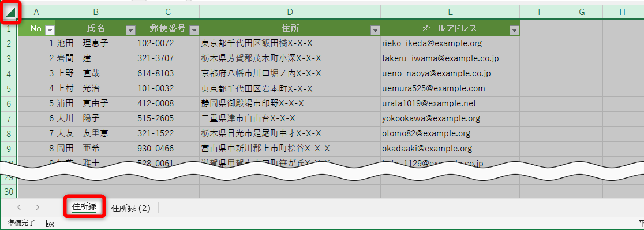Select email cell okadaaki@example.org
Viewport: 644px width, 230px height.
[x=450, y=149]
